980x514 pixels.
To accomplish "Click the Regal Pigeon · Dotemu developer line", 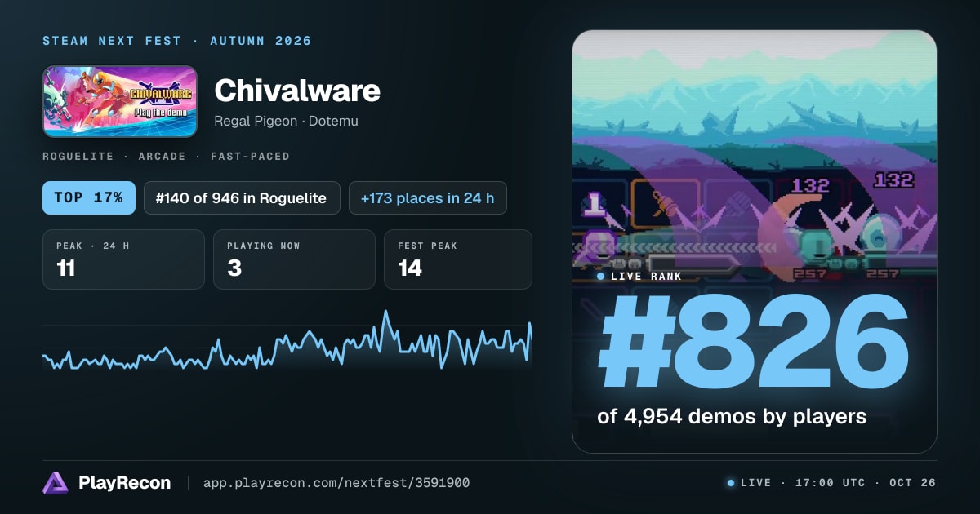I will pos(286,121).
